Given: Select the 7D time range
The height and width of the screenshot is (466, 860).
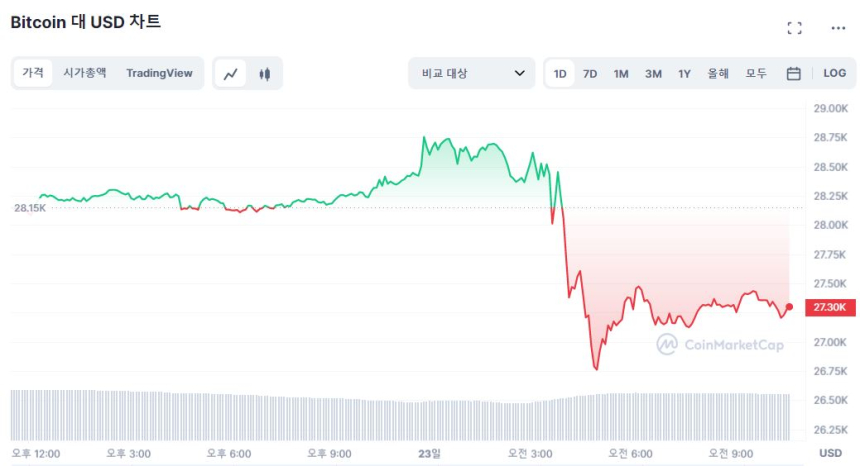Looking at the screenshot, I should coord(590,73).
